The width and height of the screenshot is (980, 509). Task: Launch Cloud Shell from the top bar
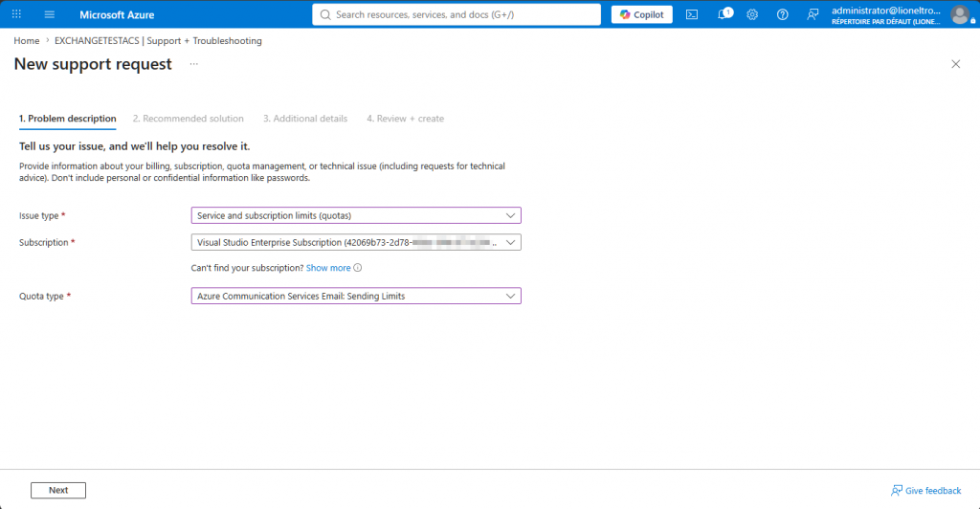[692, 14]
